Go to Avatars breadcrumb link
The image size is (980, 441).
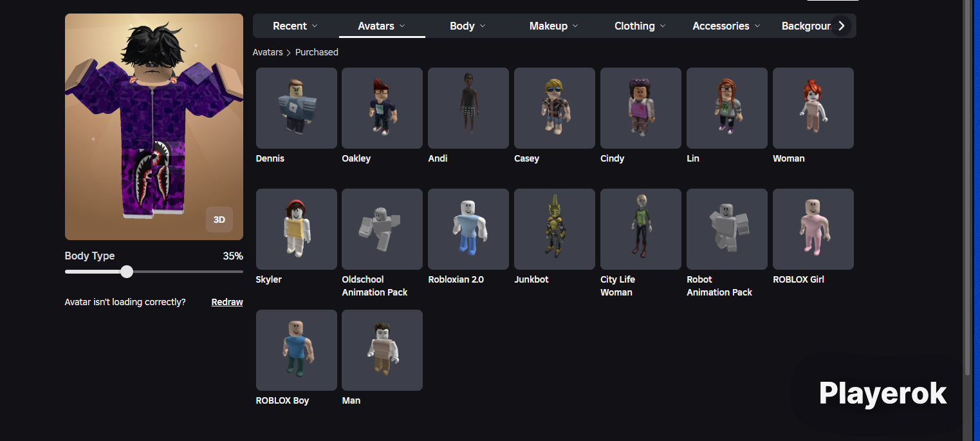[268, 52]
